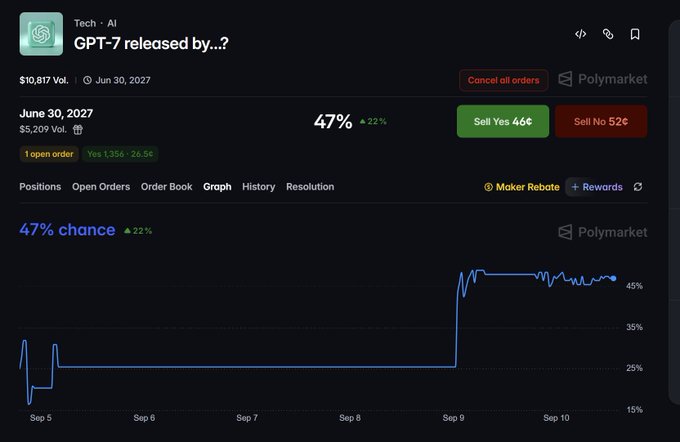Open the Order Book tab
Image resolution: width=680 pixels, height=442 pixels.
[x=167, y=187]
